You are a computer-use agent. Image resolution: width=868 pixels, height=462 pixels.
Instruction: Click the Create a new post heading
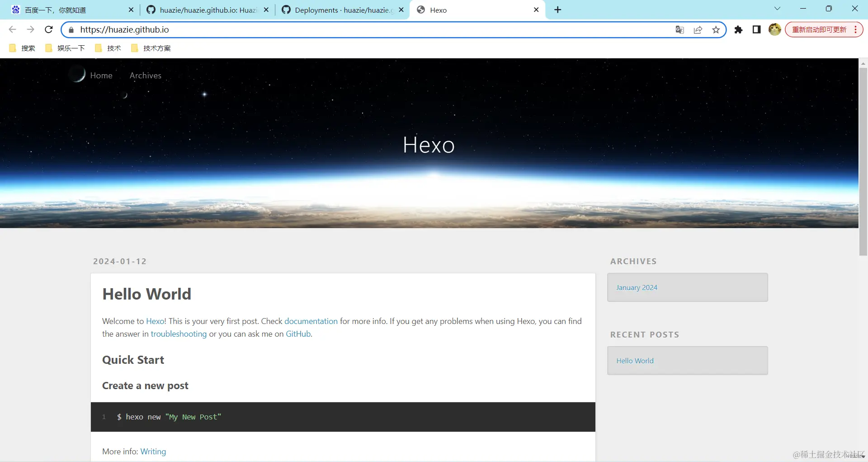click(145, 386)
